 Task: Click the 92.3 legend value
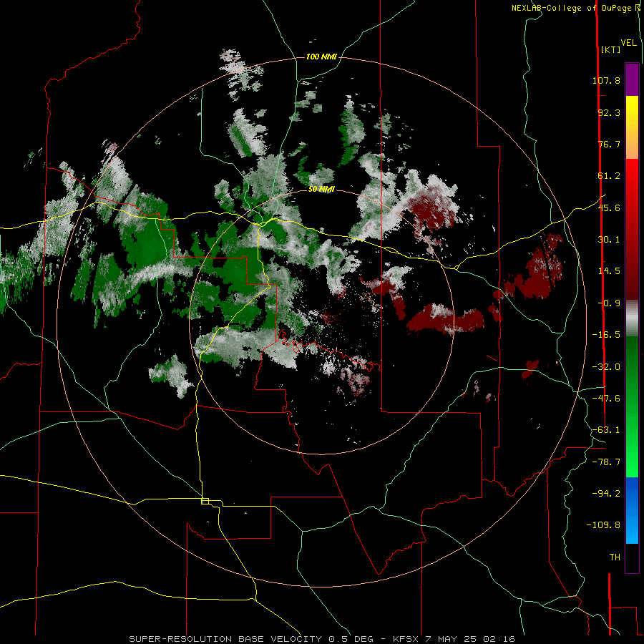tap(609, 112)
